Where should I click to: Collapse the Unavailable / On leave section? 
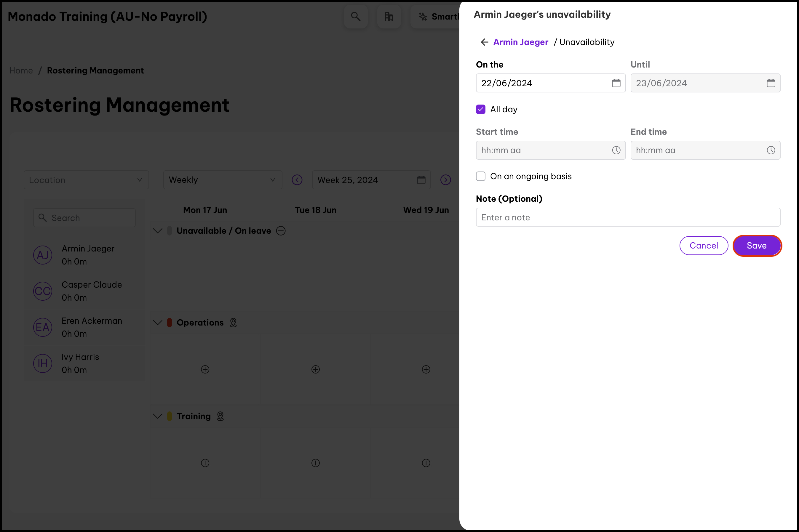157,231
